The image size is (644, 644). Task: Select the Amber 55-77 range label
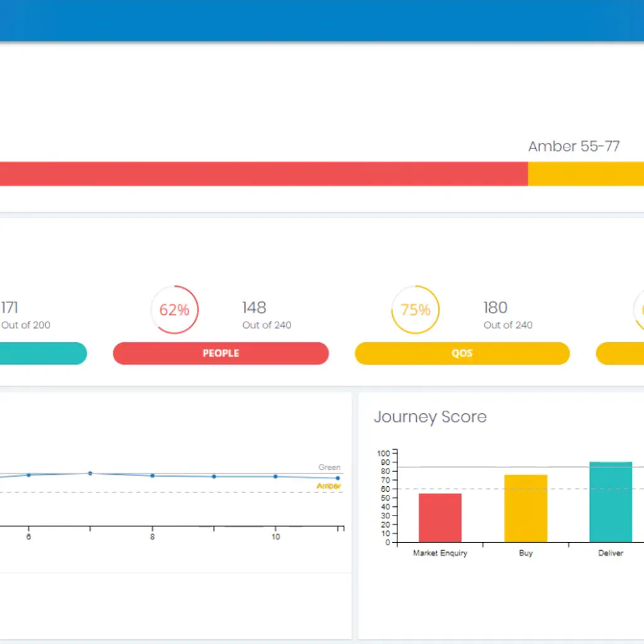574,147
